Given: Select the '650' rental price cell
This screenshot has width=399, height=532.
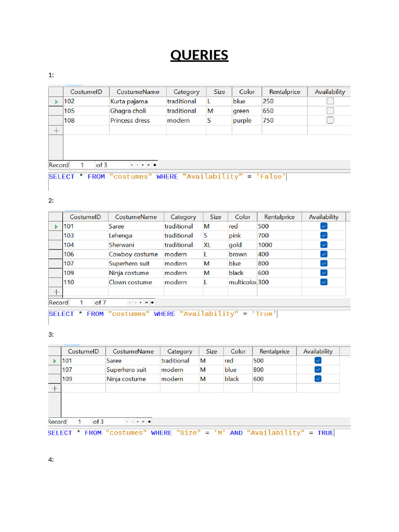Looking at the screenshot, I should tap(284, 111).
